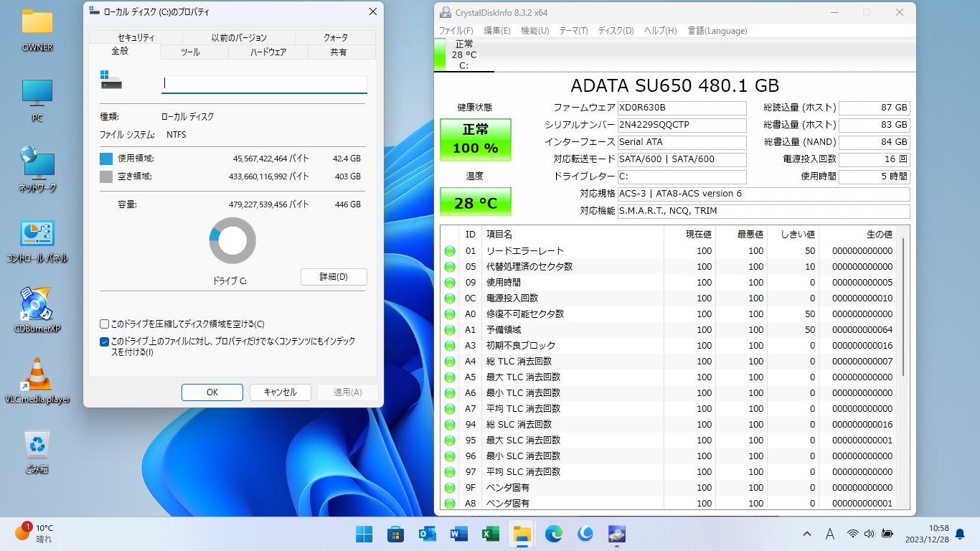The width and height of the screenshot is (980, 551).
Task: Click the Windows Start button
Action: pos(364,534)
